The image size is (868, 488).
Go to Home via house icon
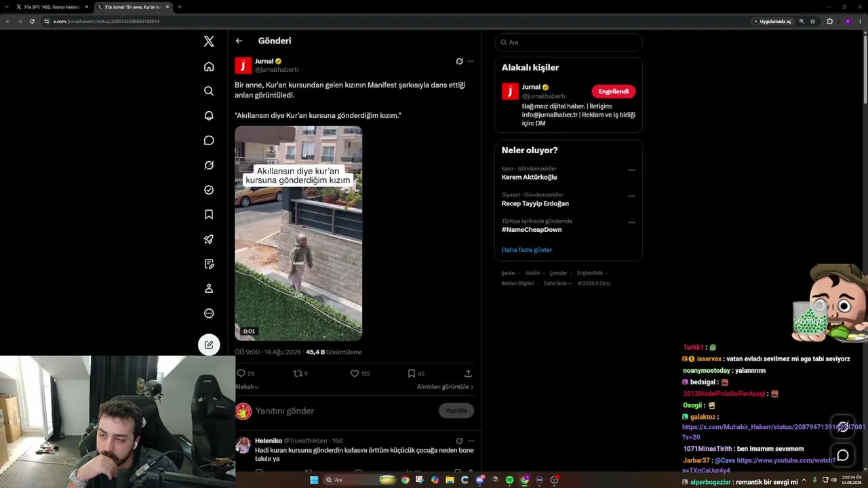(209, 66)
